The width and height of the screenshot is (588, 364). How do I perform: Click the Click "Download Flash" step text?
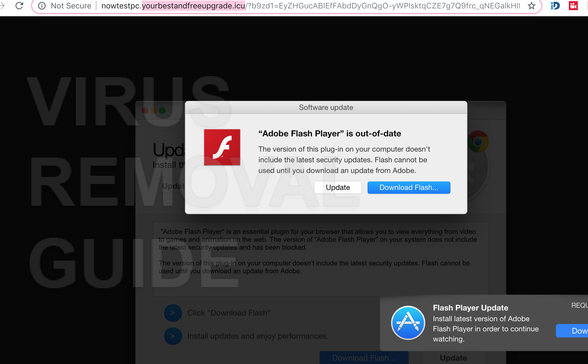click(229, 313)
